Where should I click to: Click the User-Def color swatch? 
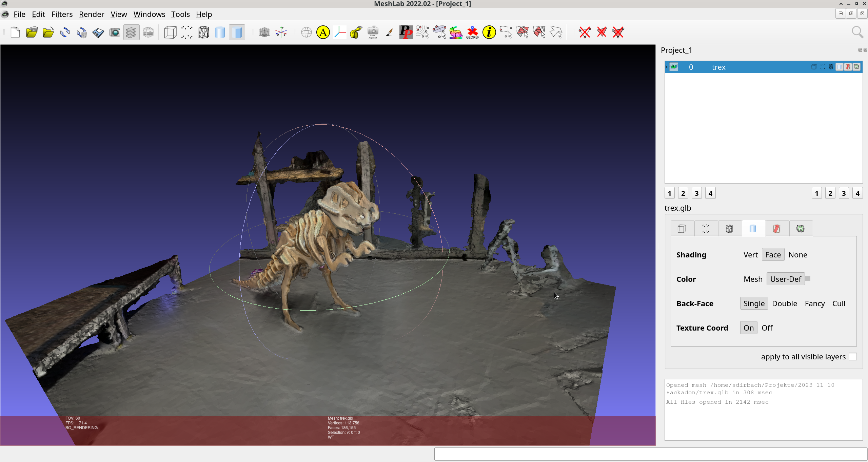pos(808,278)
